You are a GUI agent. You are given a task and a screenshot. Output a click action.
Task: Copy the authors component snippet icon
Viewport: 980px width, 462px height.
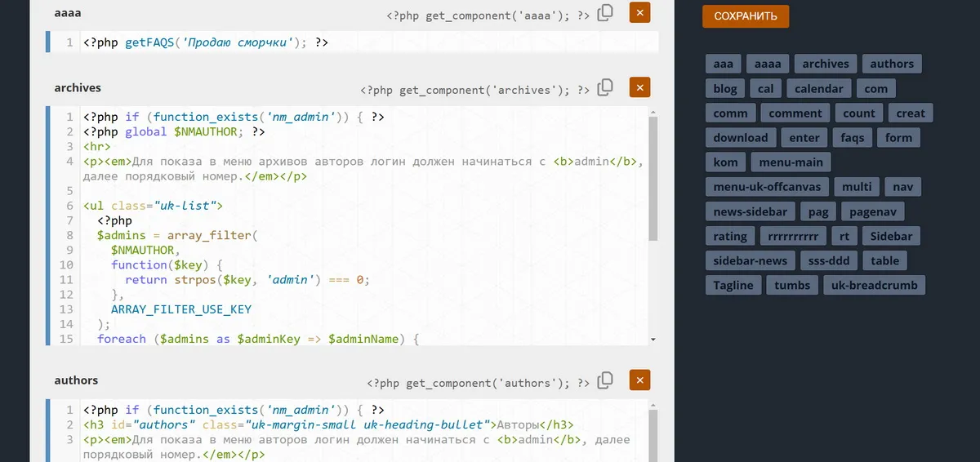[x=605, y=380]
